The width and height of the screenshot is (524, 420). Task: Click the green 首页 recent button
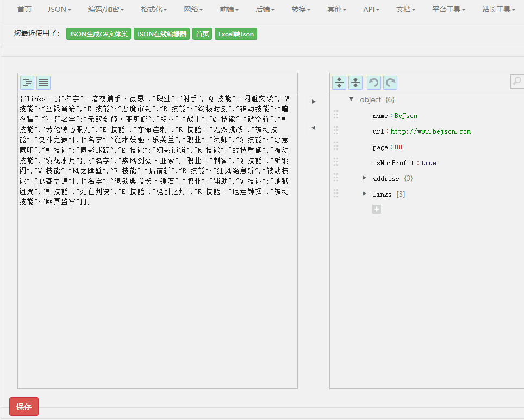tap(202, 34)
